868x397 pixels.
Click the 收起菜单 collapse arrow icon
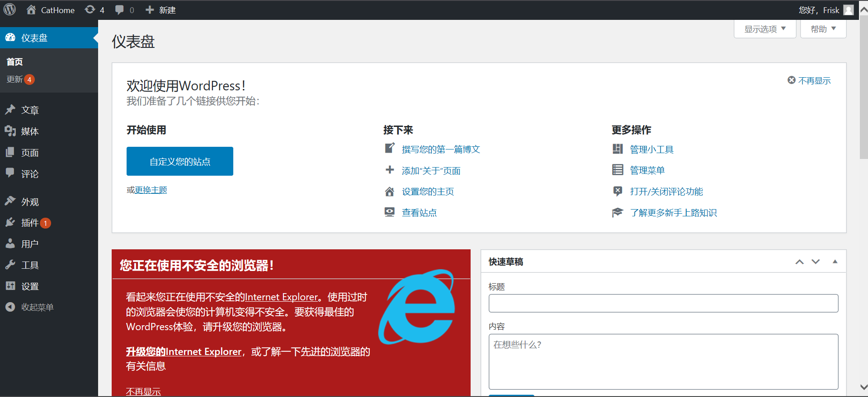10,307
